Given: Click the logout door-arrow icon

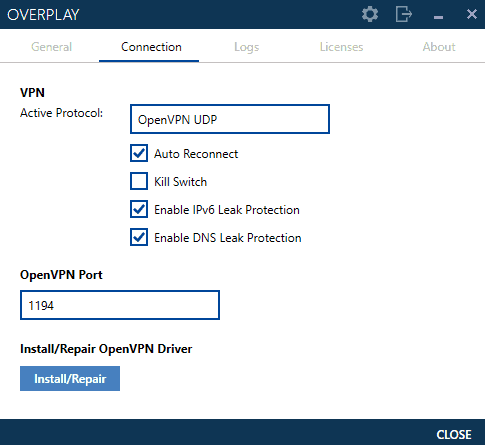Looking at the screenshot, I should pyautogui.click(x=404, y=14).
